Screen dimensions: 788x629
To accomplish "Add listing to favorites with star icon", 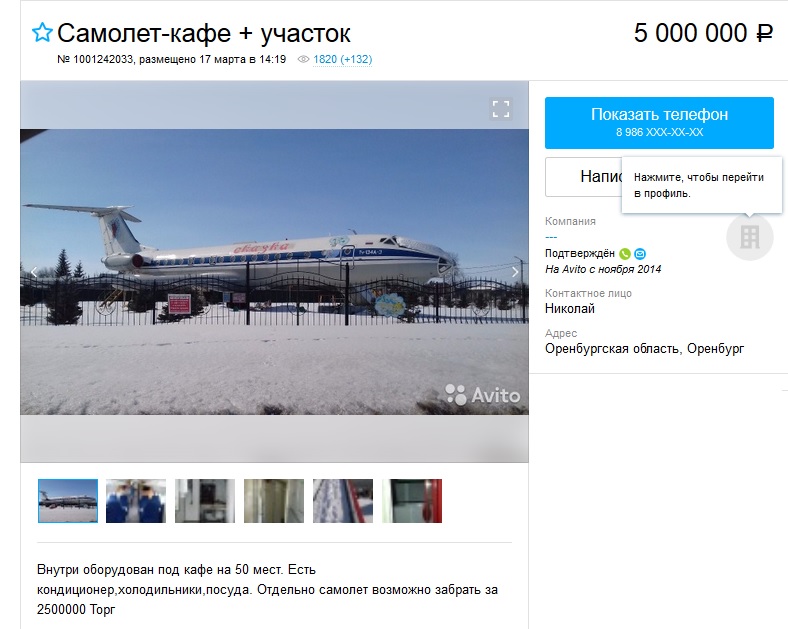I will (x=42, y=33).
